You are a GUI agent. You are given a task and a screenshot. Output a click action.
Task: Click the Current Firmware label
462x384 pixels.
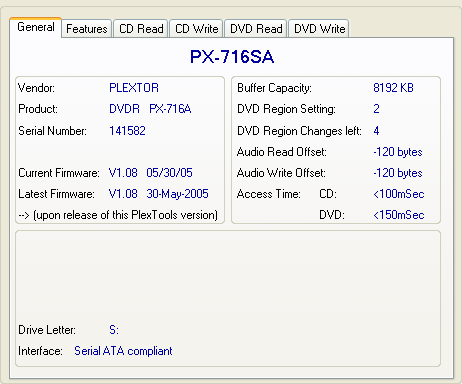click(59, 173)
